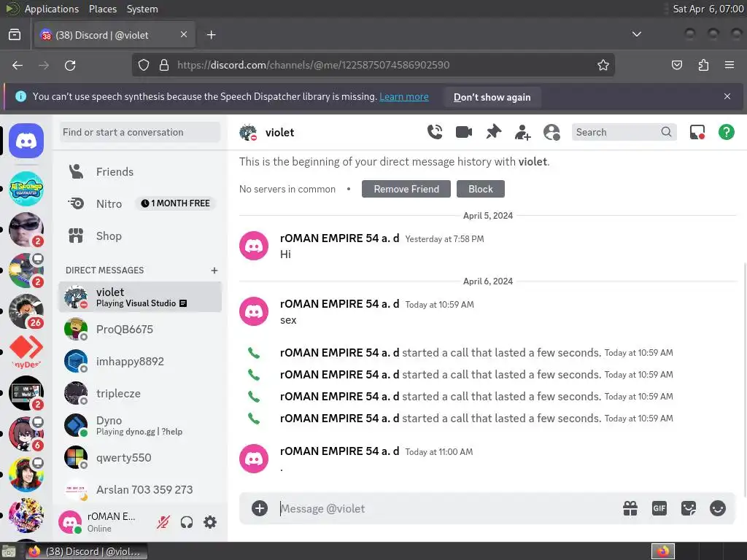The height and width of the screenshot is (560, 747).
Task: Click the magnifier icon in Search
Action: (x=666, y=132)
